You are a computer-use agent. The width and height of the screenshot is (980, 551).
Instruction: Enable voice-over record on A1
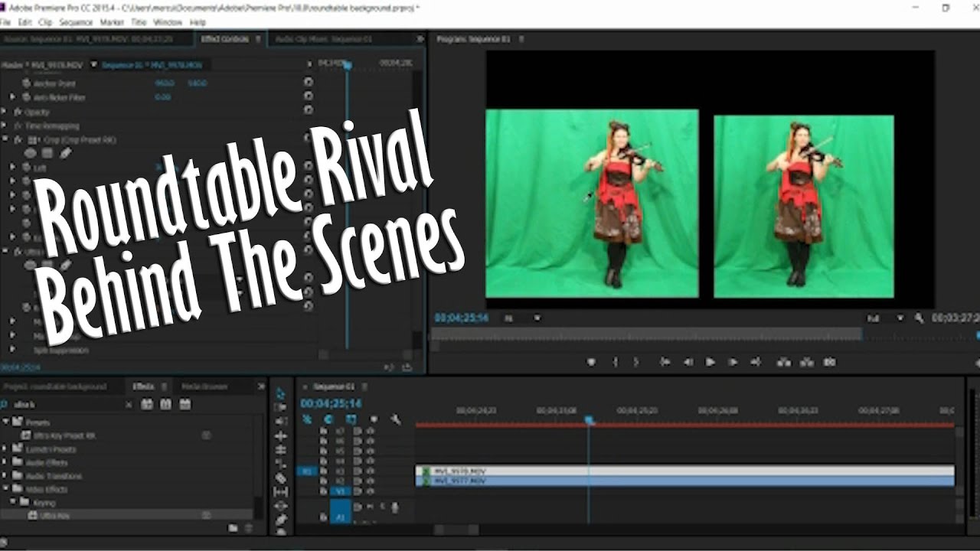point(395,507)
